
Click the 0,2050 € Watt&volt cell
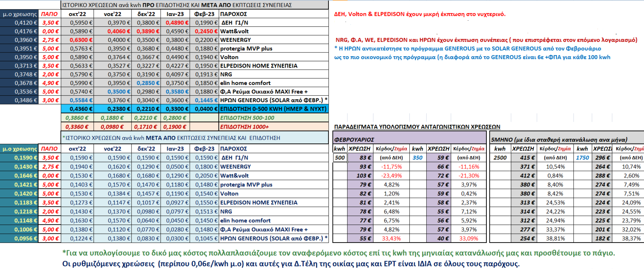pos(204,176)
